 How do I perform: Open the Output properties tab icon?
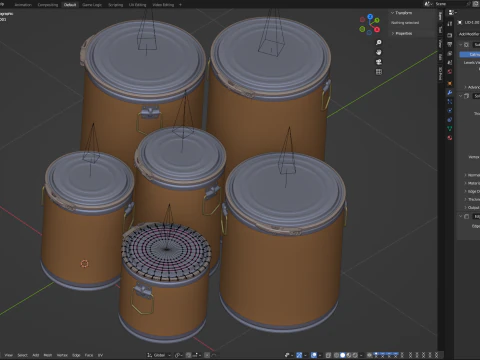pyautogui.click(x=450, y=44)
